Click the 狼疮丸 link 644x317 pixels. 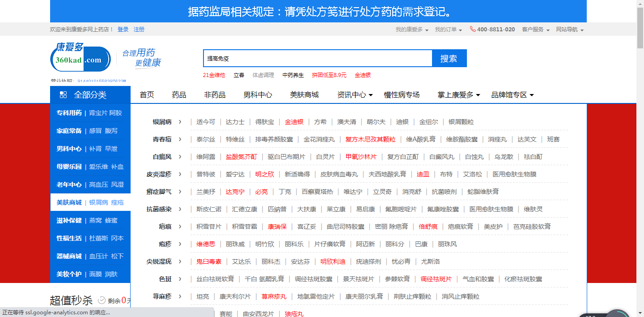(x=294, y=314)
